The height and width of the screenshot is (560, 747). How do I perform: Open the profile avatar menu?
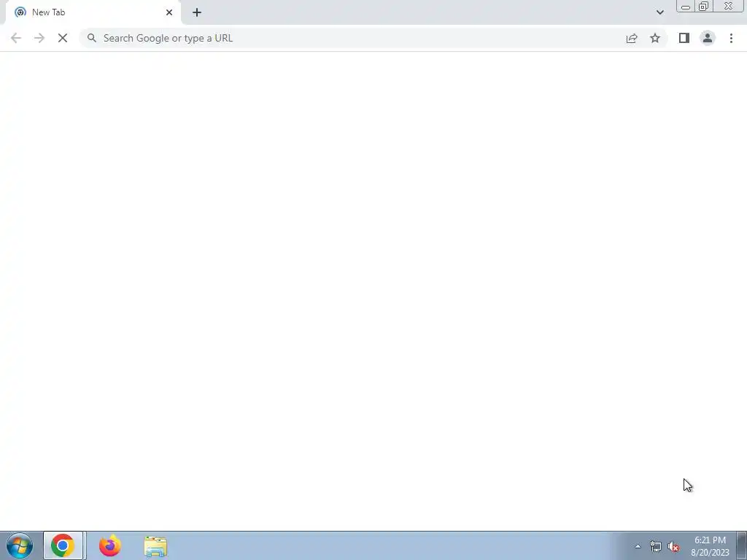708,38
